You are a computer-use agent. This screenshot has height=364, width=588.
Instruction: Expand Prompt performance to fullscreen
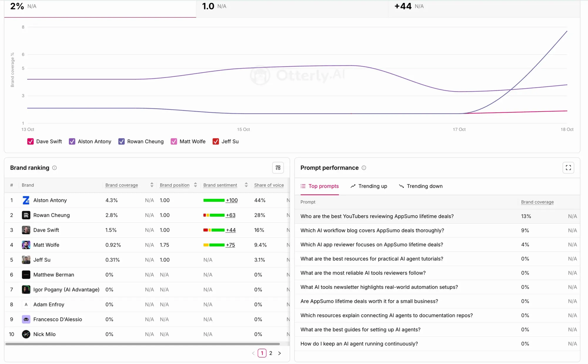568,168
